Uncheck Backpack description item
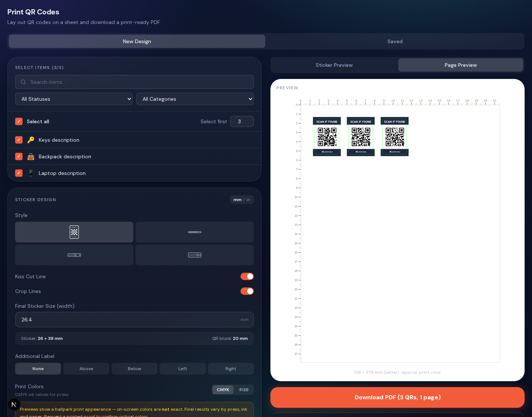This screenshot has width=532, height=417. [19, 156]
